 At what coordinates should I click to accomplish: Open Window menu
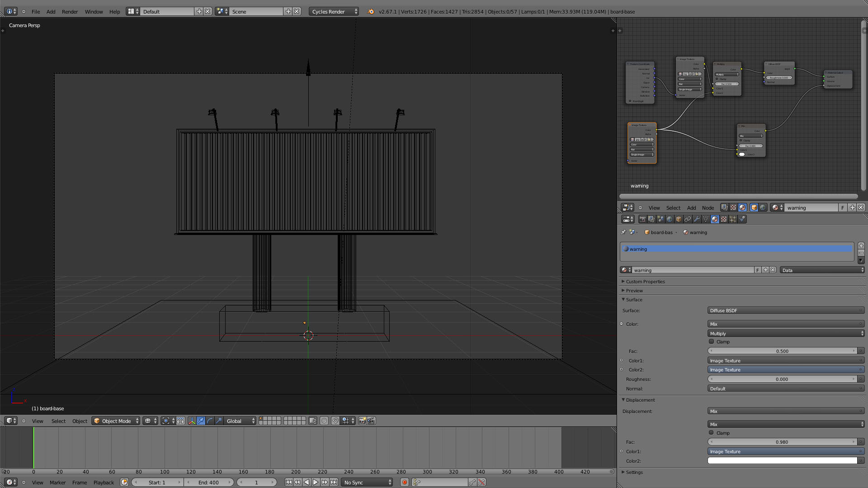tap(94, 11)
